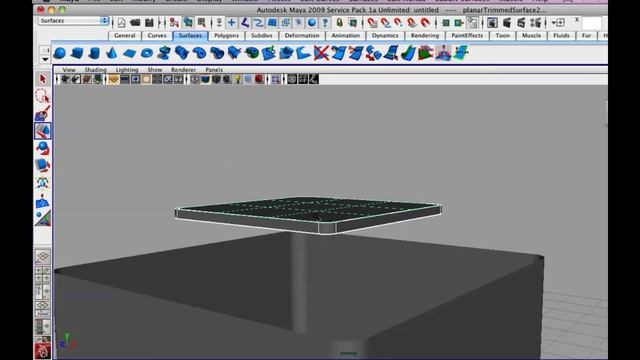Switch to the Animation shelf tab
The image size is (640, 360).
pos(345,36)
